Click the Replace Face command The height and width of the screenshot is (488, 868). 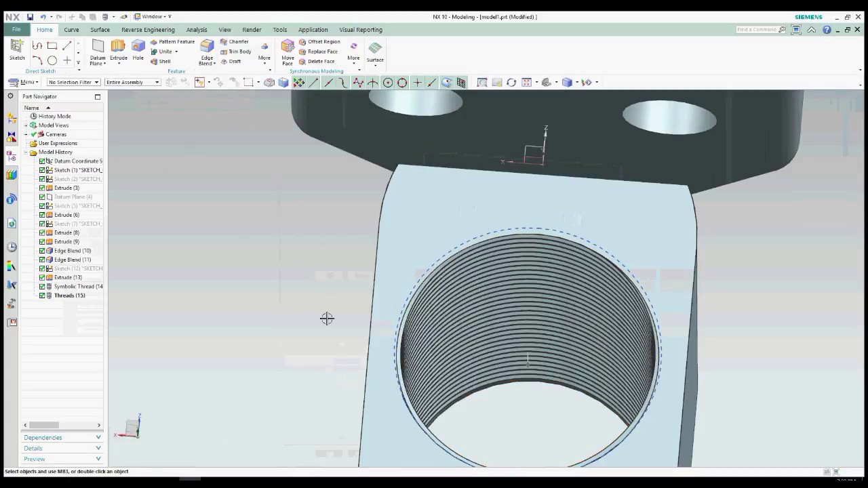point(318,52)
